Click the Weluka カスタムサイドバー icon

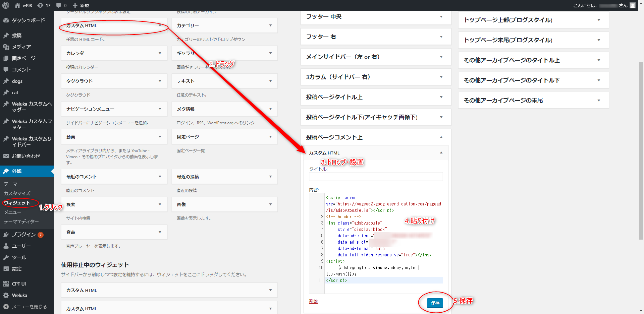pos(6,139)
